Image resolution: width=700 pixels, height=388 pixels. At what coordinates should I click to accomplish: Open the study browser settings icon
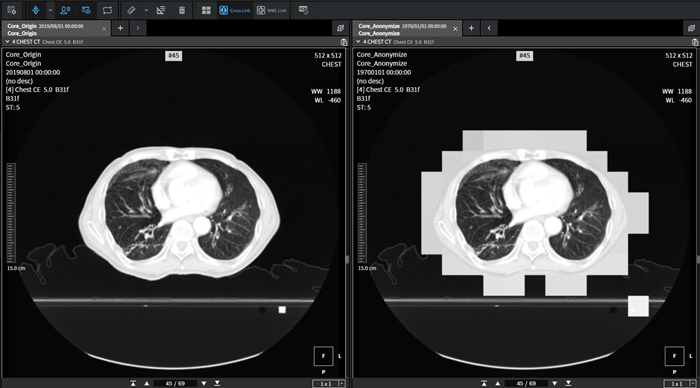(12, 10)
